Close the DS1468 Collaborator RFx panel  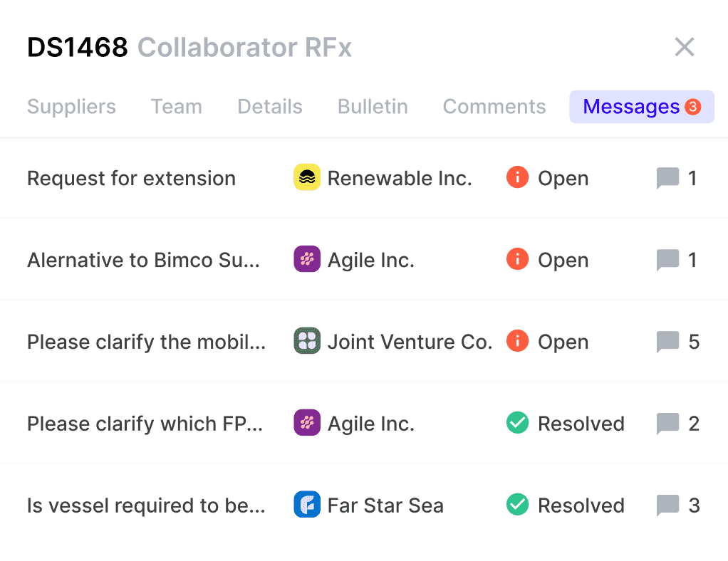coord(685,47)
